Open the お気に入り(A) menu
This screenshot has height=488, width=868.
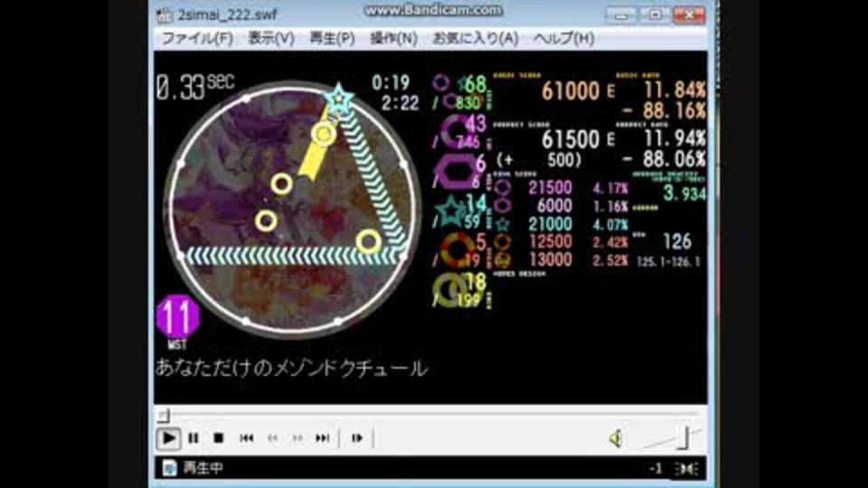coord(476,38)
